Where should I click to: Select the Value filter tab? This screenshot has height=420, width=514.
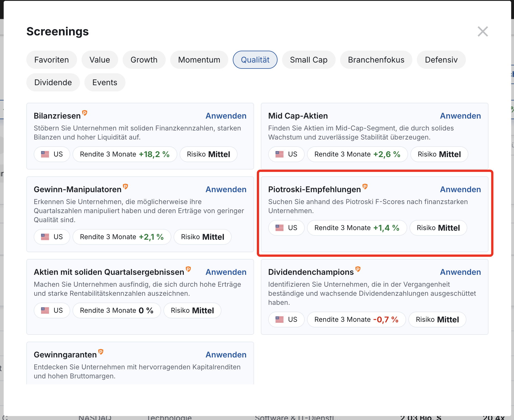coord(100,60)
